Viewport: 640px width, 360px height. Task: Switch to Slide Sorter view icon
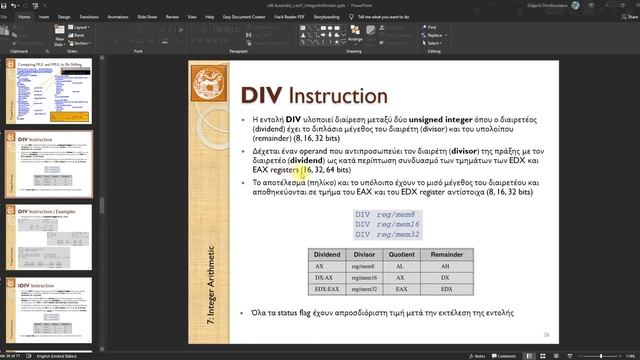pos(543,356)
